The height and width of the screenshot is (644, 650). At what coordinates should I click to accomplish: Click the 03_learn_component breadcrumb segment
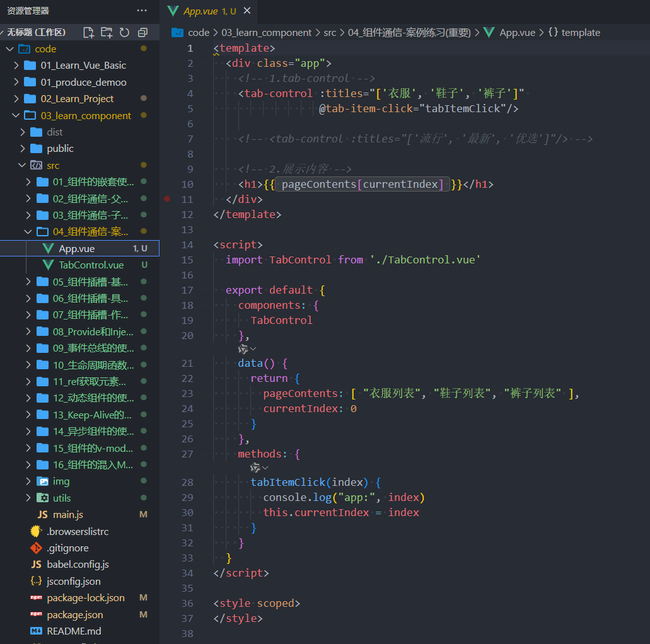pyautogui.click(x=266, y=32)
